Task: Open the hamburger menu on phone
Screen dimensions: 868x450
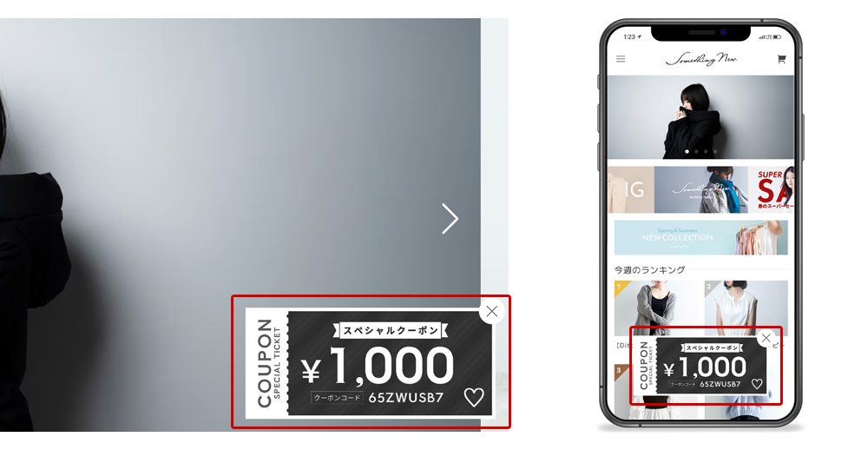Action: tap(621, 59)
